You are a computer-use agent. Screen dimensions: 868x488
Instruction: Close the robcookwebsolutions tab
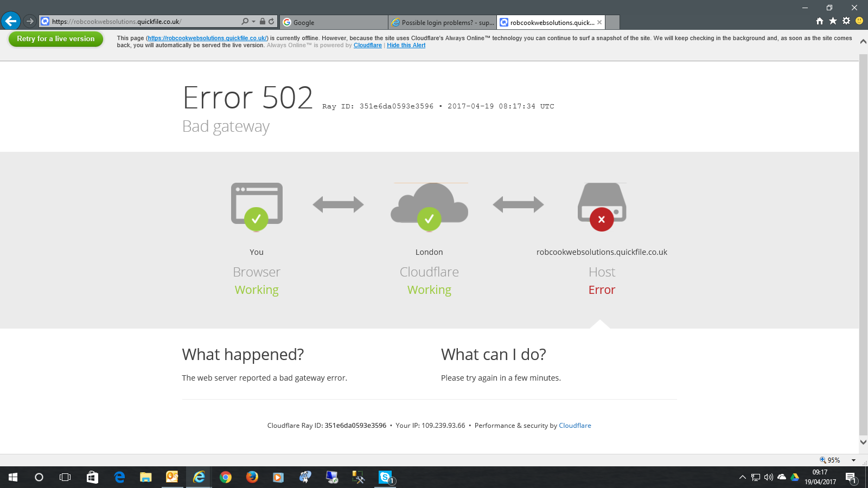[x=599, y=22]
